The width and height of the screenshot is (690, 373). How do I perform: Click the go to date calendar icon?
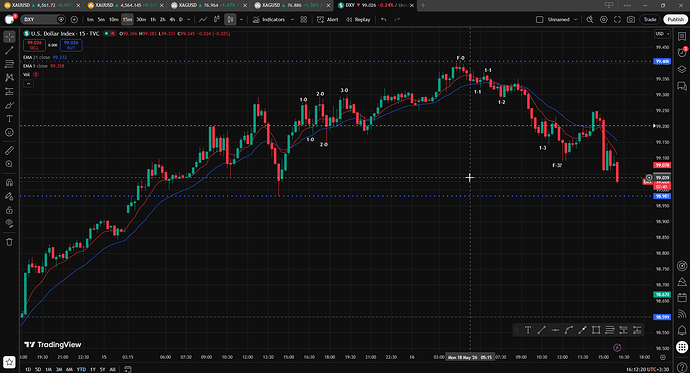(x=128, y=369)
